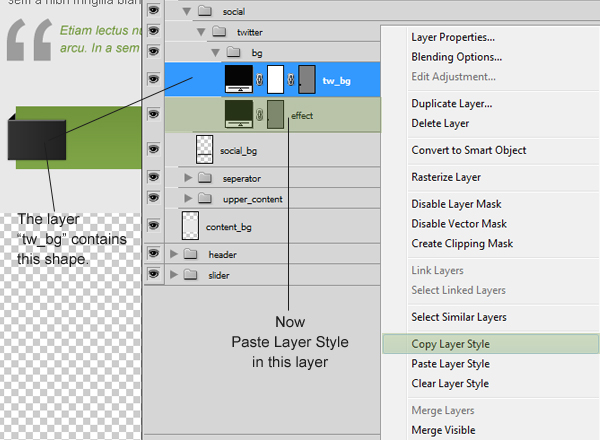This screenshot has width=600, height=440.
Task: Hide the slider group
Action: tap(153, 274)
